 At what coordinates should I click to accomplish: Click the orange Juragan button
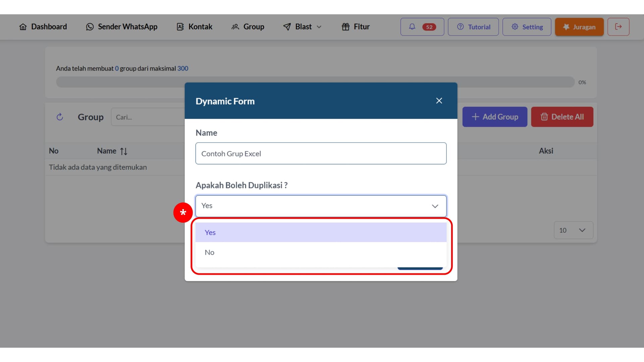(x=579, y=27)
